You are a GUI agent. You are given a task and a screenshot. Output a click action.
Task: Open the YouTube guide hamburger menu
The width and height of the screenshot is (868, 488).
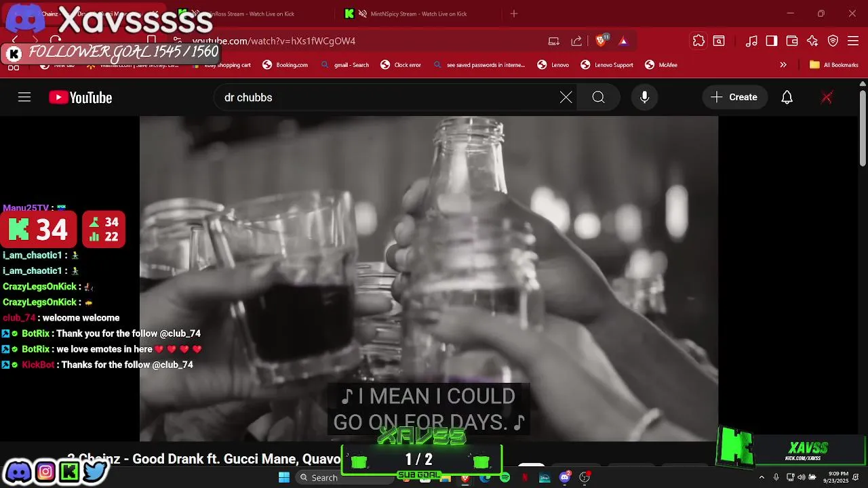tap(24, 98)
